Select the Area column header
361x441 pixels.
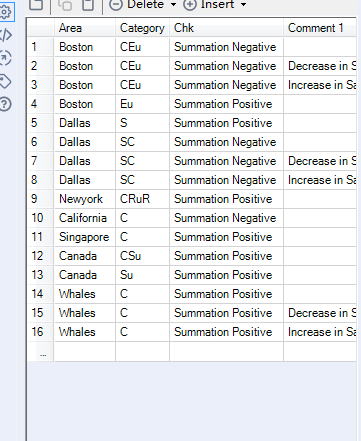pyautogui.click(x=85, y=28)
